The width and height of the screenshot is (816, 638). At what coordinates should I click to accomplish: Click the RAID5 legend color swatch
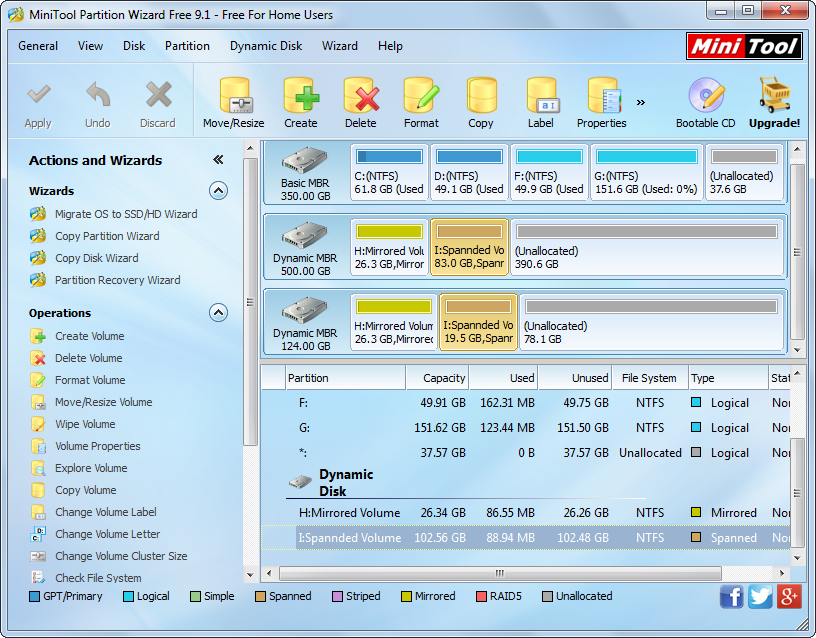pyautogui.click(x=481, y=596)
